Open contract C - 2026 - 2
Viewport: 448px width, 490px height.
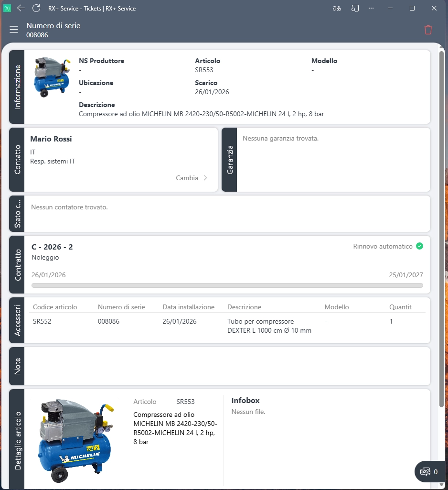point(52,247)
